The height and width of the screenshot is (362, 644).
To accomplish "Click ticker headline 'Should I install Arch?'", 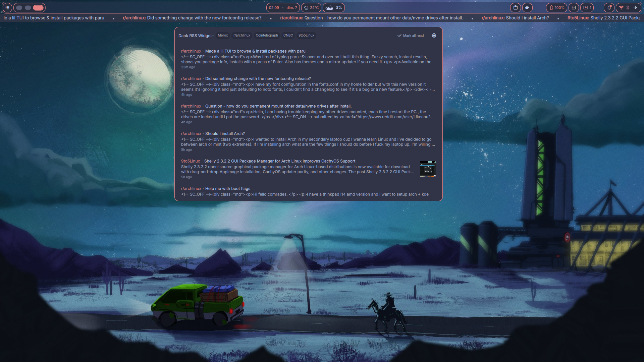I will point(515,18).
